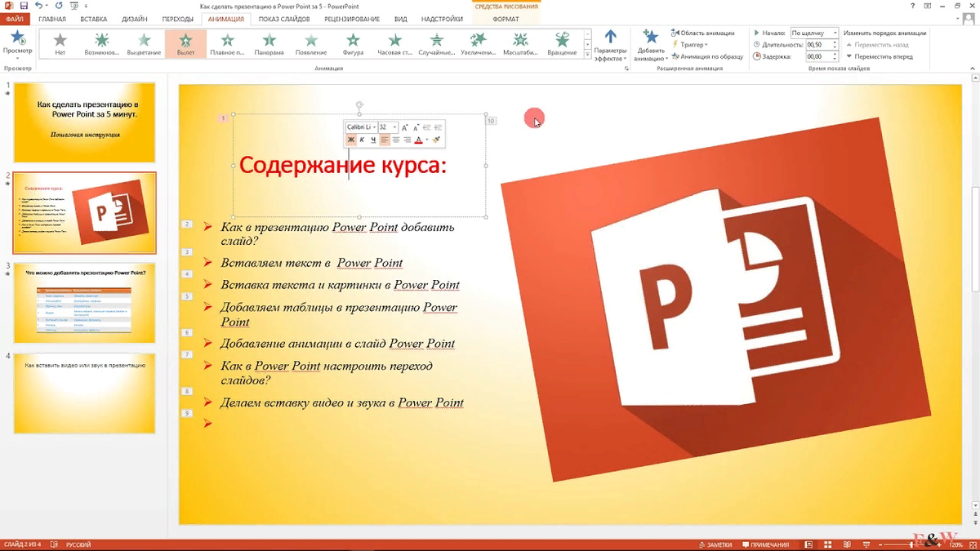Choose the Появление animation effect
Viewport: 980px width, 551px height.
310,43
